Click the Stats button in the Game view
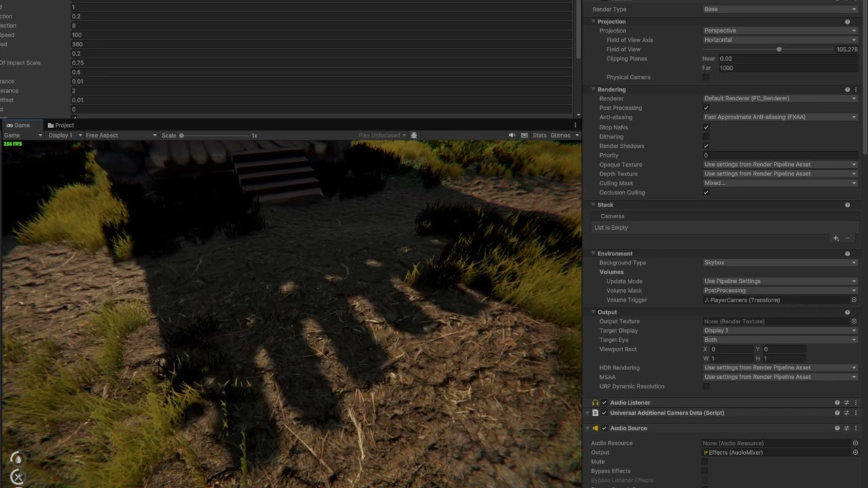 tap(539, 135)
